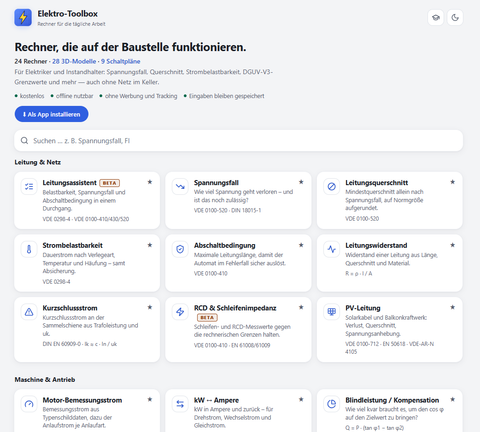This screenshot has height=432, width=480.
Task: Star the Motor-Bemessungsstrom calculator
Action: tap(150, 399)
